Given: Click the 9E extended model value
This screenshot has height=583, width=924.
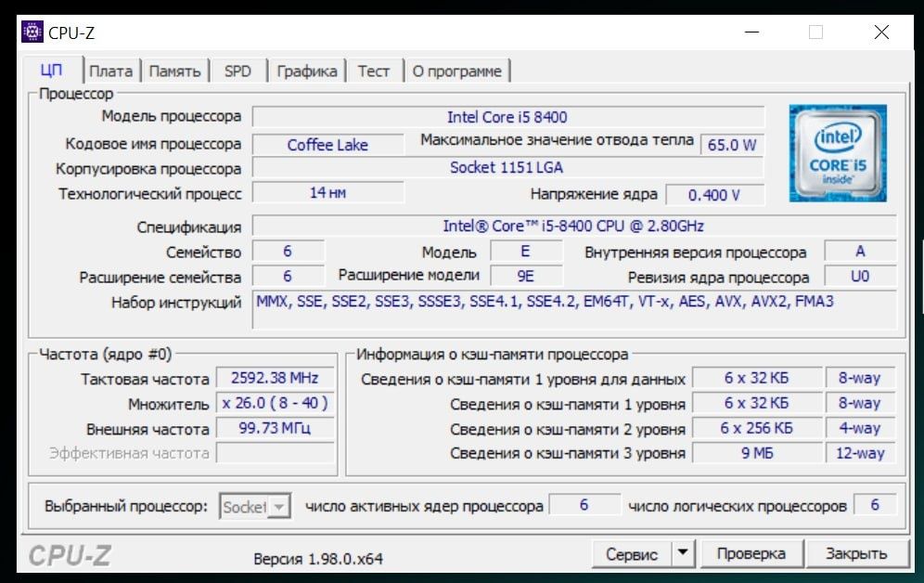Looking at the screenshot, I should [526, 276].
